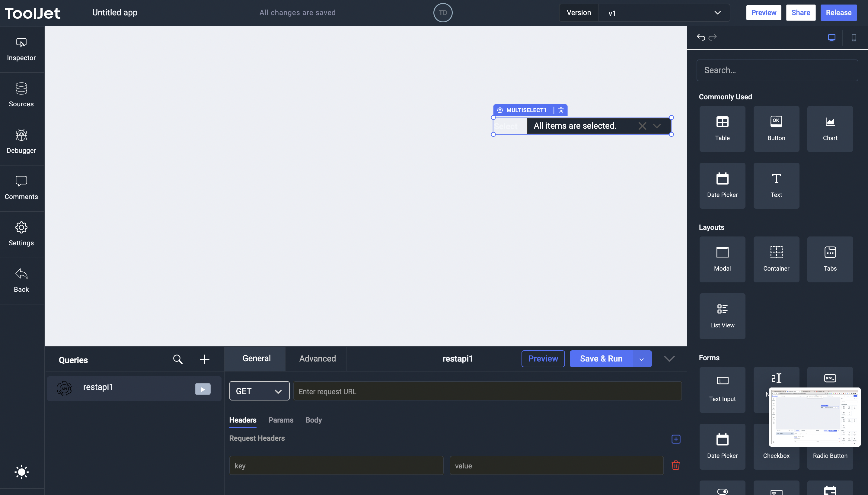Run restapi1 query with play button
The height and width of the screenshot is (495, 868).
tap(203, 389)
